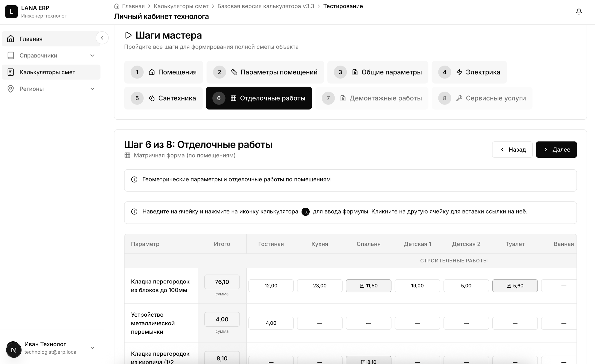
Task: Click home icon in breadcrumb
Action: pyautogui.click(x=117, y=6)
